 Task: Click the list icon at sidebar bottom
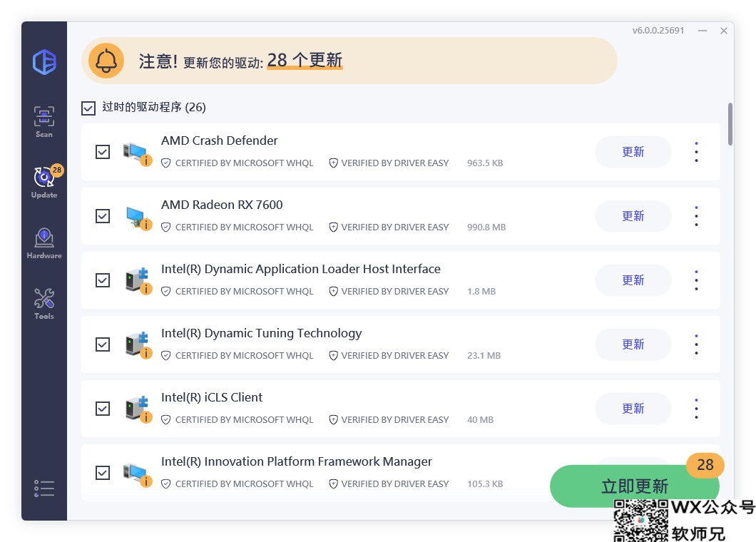click(44, 488)
